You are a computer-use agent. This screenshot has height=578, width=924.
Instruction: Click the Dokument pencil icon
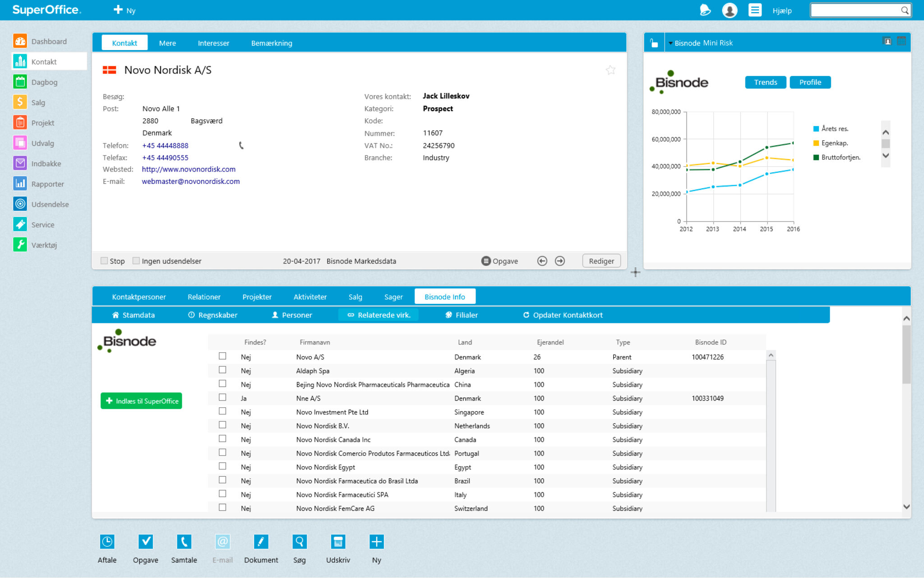pos(261,541)
